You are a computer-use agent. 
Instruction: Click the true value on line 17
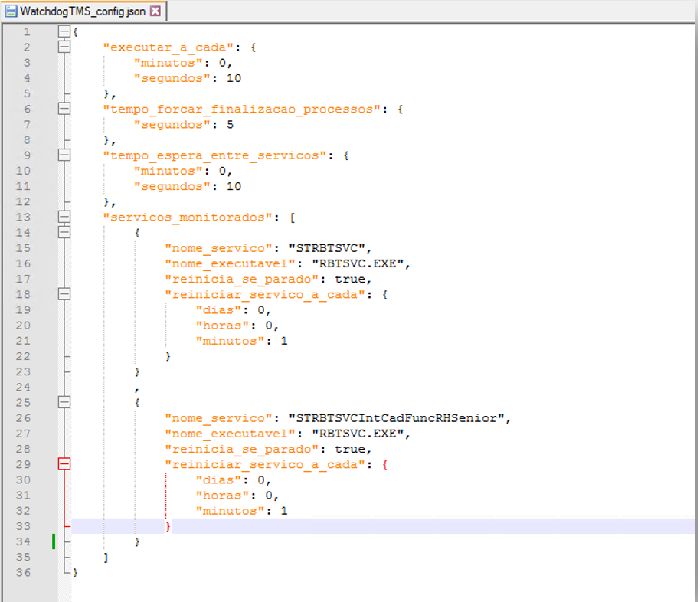pyautogui.click(x=350, y=279)
